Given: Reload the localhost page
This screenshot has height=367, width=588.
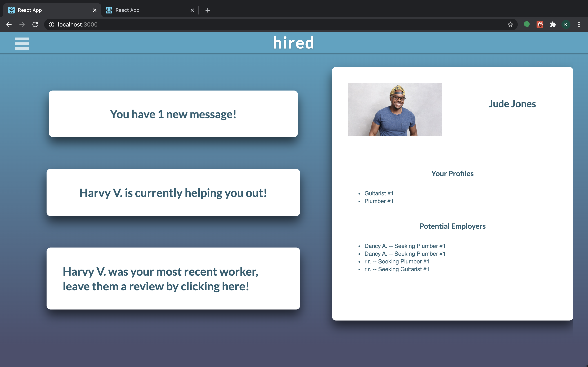Looking at the screenshot, I should (35, 24).
